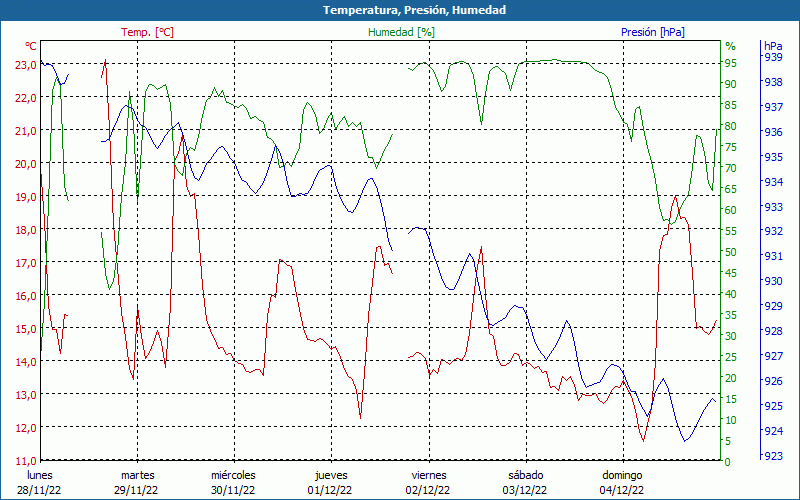Click the '933' pressure axis value
Screen dimensions: 800x500
click(x=773, y=207)
